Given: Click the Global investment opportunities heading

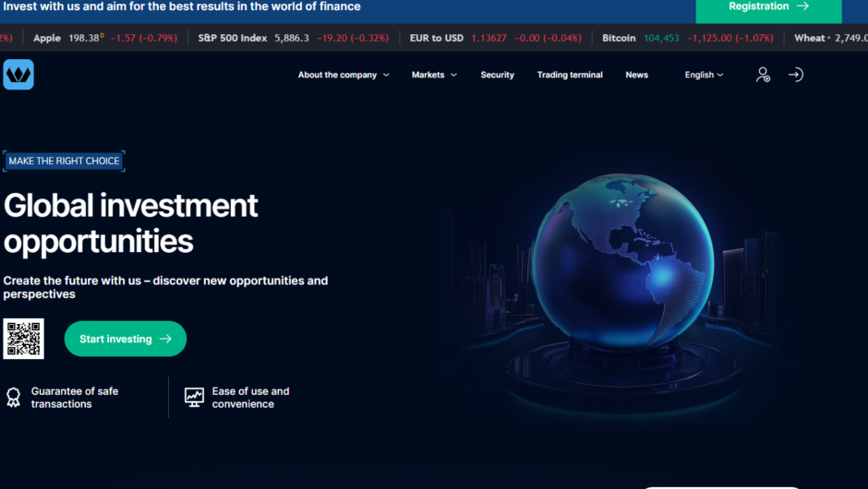Looking at the screenshot, I should pyautogui.click(x=130, y=223).
